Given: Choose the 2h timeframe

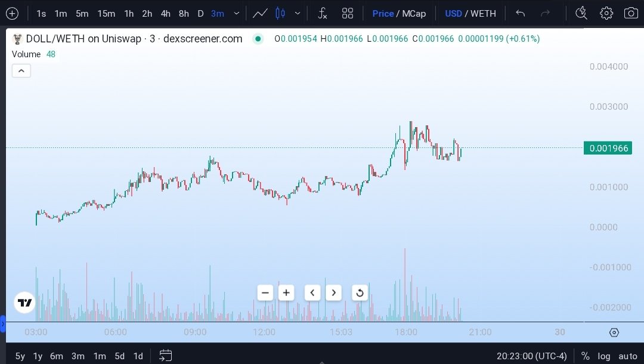Looking at the screenshot, I should tap(147, 14).
